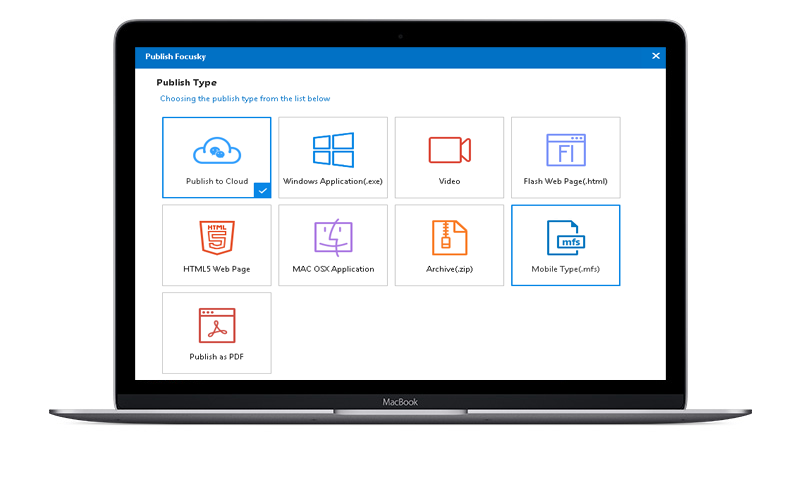Select the Publish to Cloud icon
The height and width of the screenshot is (500, 800).
217,150
